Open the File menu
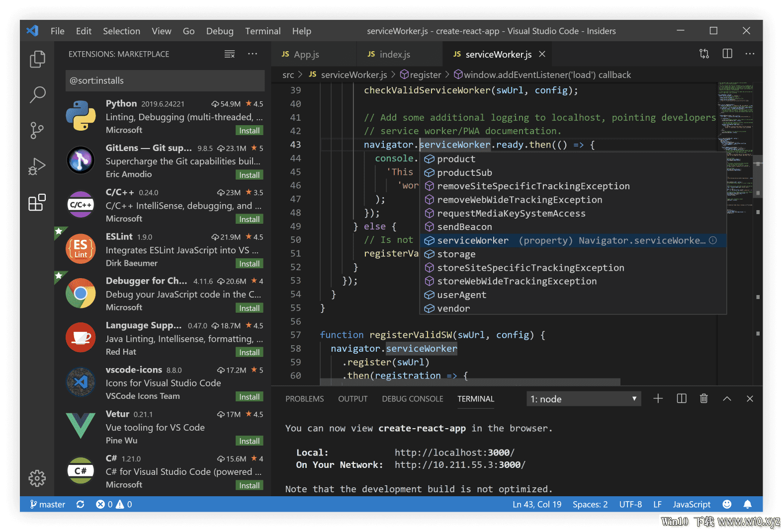783x532 pixels. pyautogui.click(x=58, y=31)
